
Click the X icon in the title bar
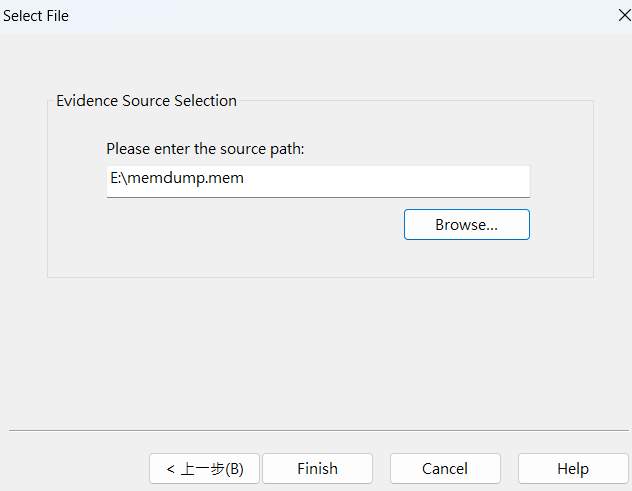pyautogui.click(x=623, y=16)
